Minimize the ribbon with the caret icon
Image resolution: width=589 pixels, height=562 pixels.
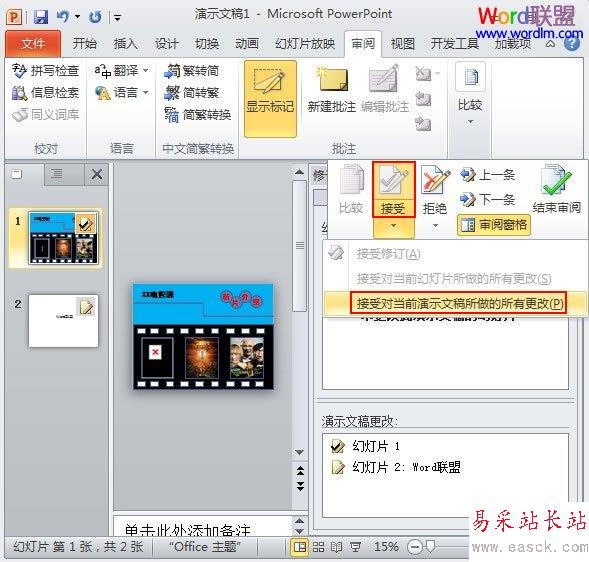coord(550,44)
